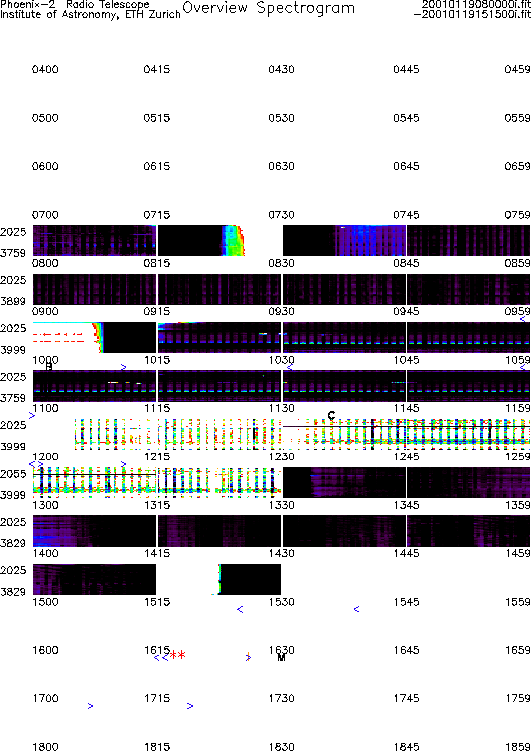
Task: Open the spectrogram segment starting at 1330
Action: pyautogui.click(x=344, y=531)
